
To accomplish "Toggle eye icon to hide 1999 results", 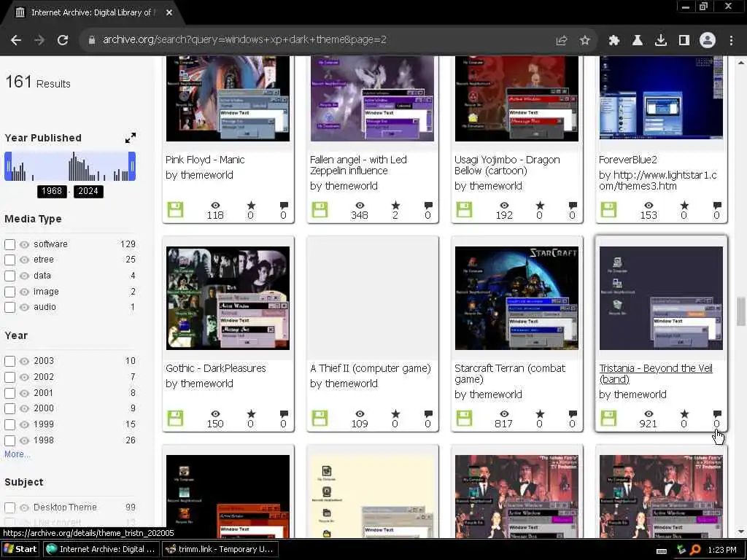I will 24,424.
